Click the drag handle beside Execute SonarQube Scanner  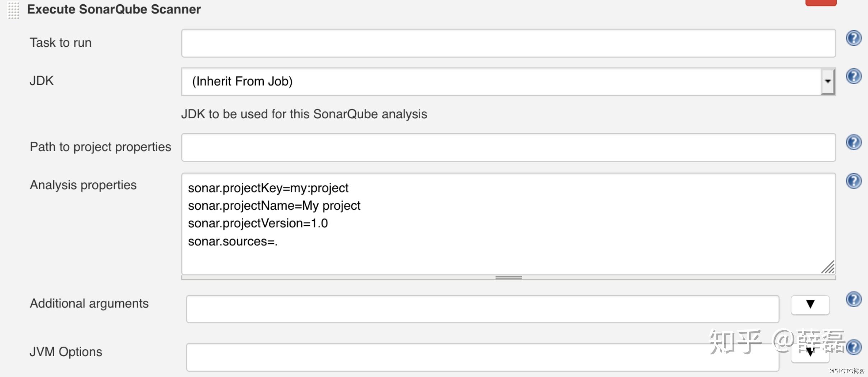(x=13, y=10)
